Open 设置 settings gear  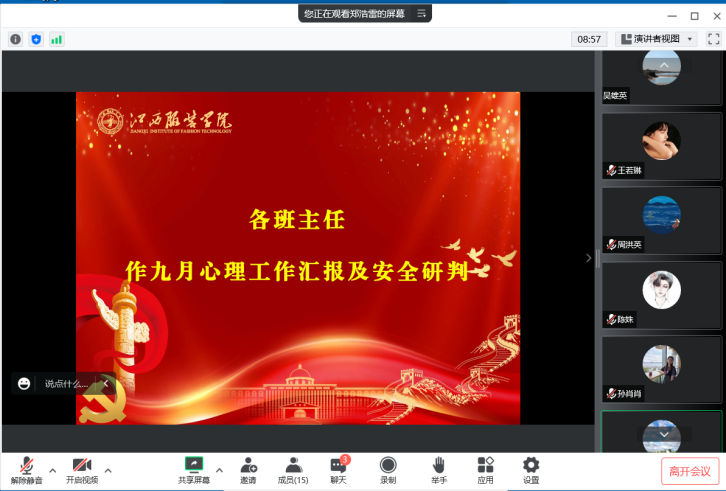(531, 465)
